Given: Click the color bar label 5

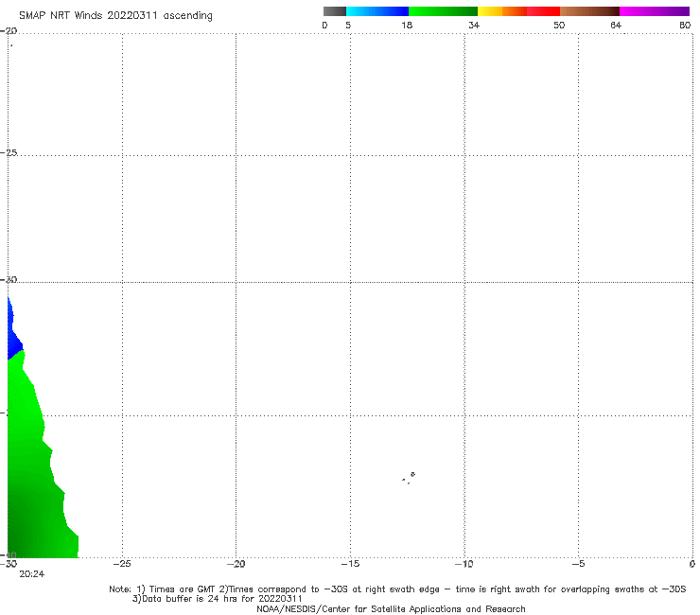Looking at the screenshot, I should [x=348, y=25].
